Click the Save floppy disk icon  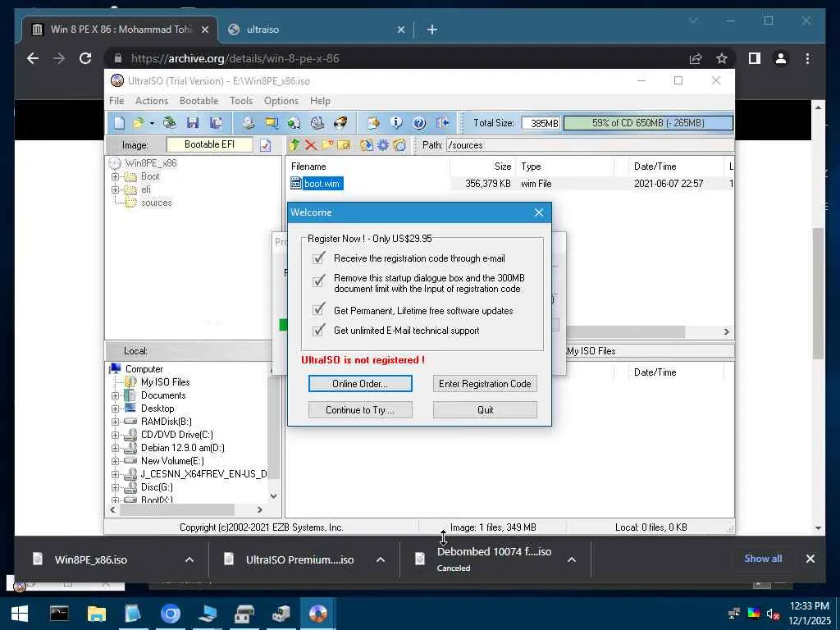[193, 123]
